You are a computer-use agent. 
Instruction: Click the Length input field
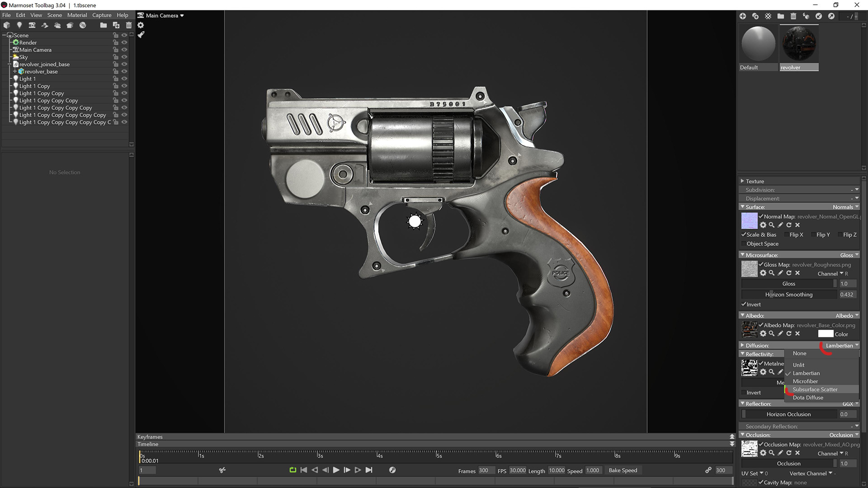[x=557, y=470]
